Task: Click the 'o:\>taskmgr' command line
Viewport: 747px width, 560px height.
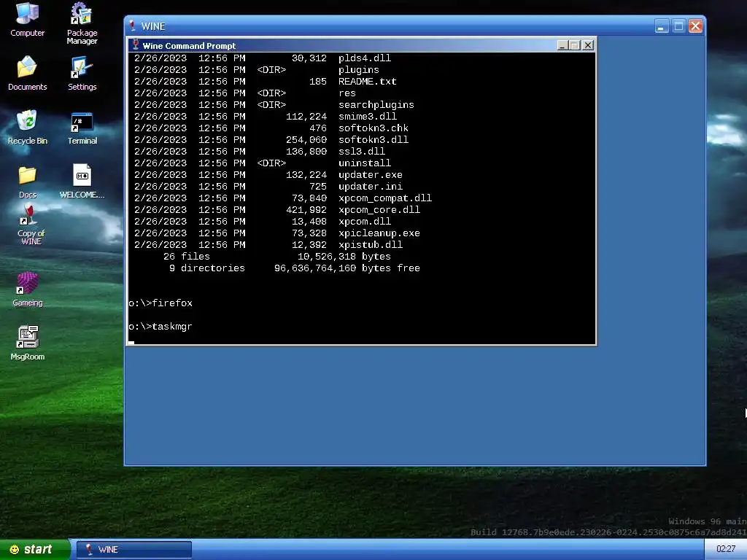Action: (x=160, y=327)
